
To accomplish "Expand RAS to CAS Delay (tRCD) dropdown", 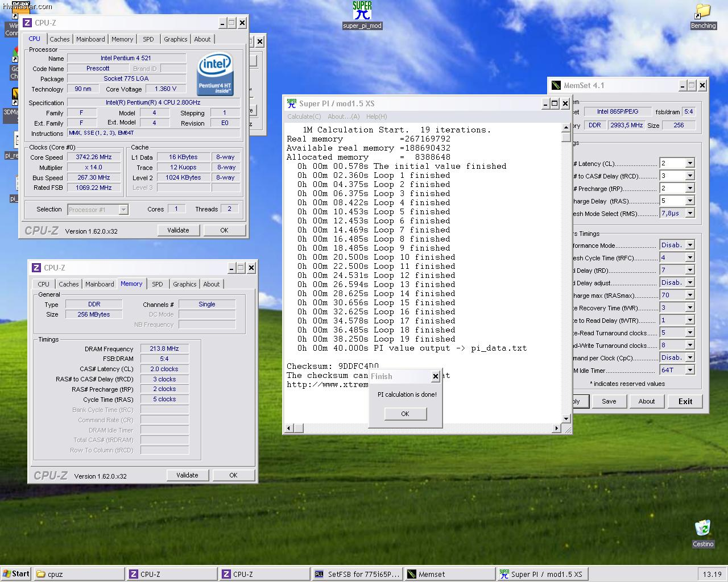I will pos(690,176).
